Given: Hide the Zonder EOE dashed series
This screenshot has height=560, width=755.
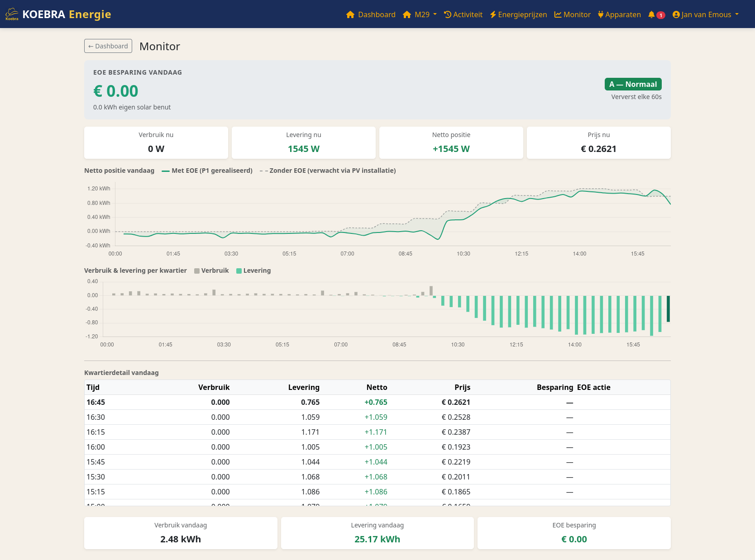Looking at the screenshot, I should pyautogui.click(x=328, y=171).
